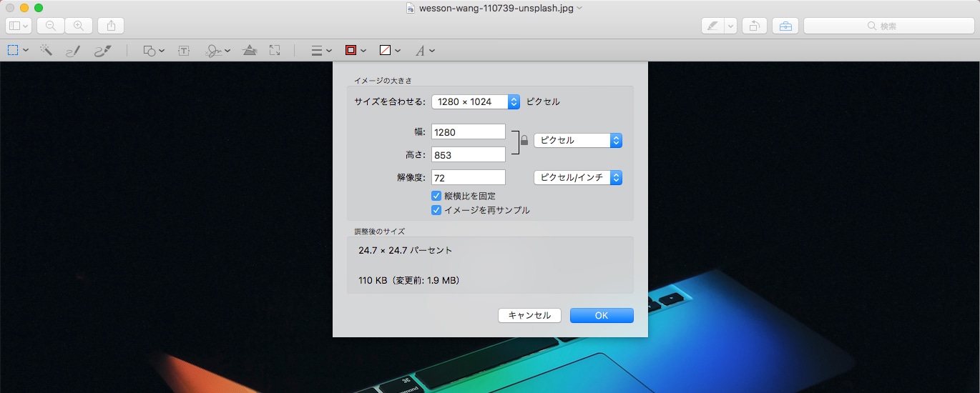Click the 幅 width field
This screenshot has width=980, height=393.
coord(469,132)
